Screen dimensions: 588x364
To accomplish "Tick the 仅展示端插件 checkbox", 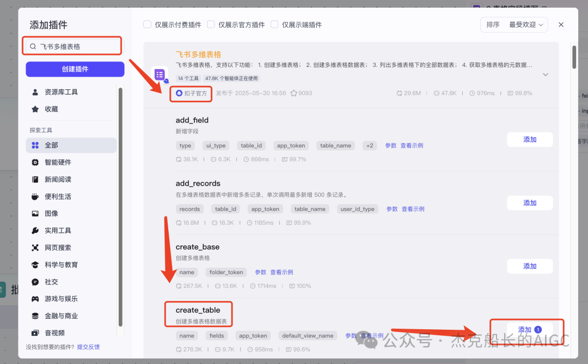I will pyautogui.click(x=274, y=24).
